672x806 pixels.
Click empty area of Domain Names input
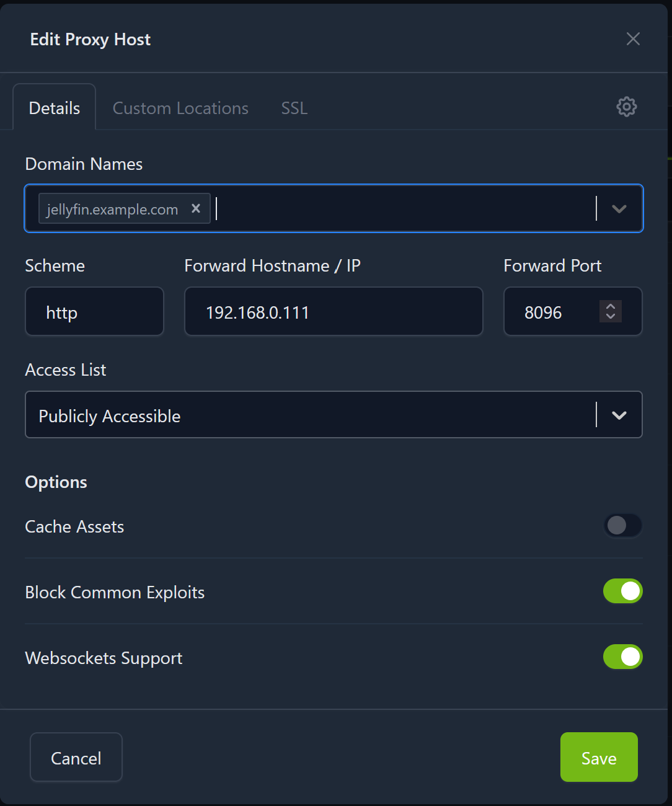[x=403, y=209]
